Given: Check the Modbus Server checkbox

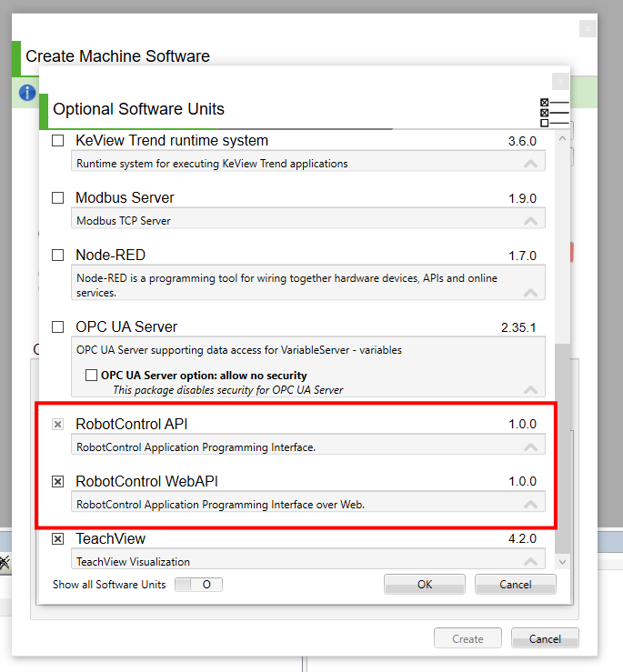Looking at the screenshot, I should (x=57, y=198).
